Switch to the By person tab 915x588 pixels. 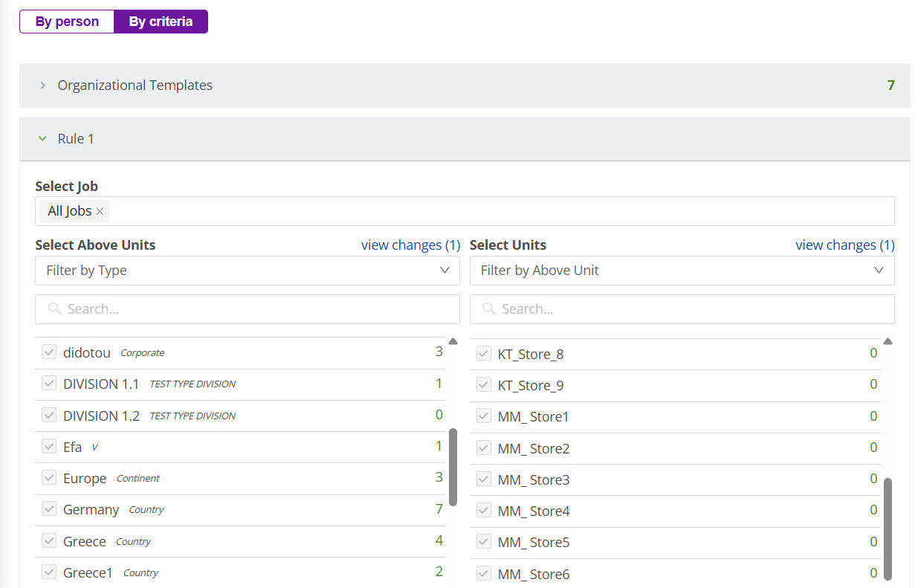[67, 22]
